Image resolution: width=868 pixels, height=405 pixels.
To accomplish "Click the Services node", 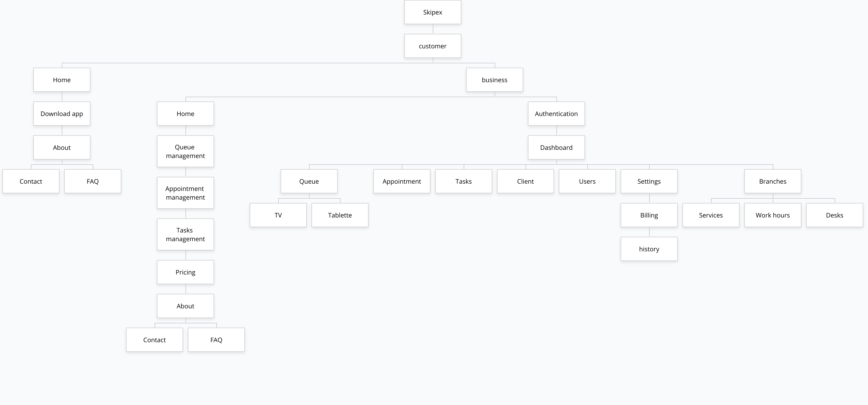I will 711,215.
